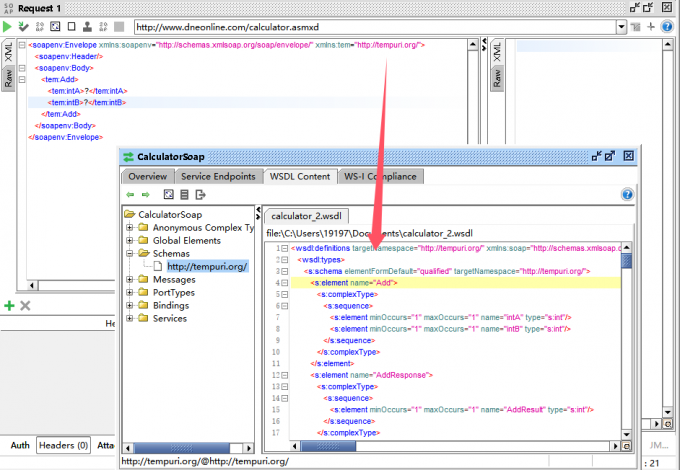This screenshot has width=680, height=470.
Task: Collapse the soapenv:Body fold marker in request editor
Action: coord(22,68)
